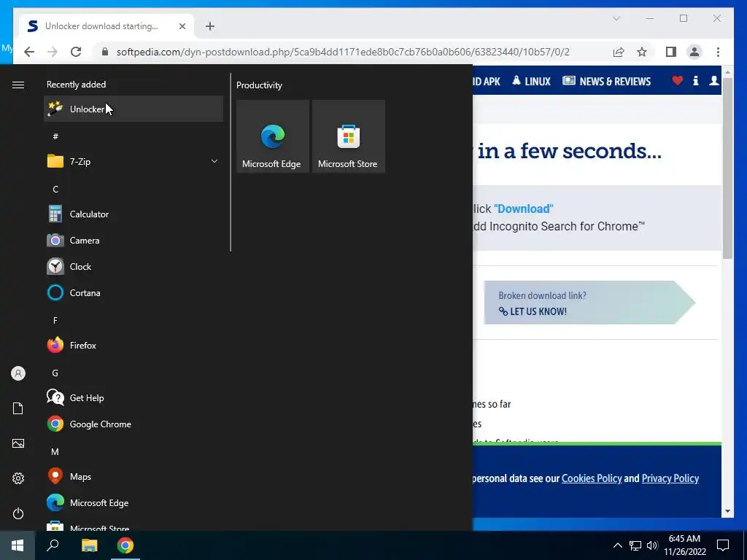747x560 pixels.
Task: Open the user account icon in Start
Action: [x=18, y=373]
